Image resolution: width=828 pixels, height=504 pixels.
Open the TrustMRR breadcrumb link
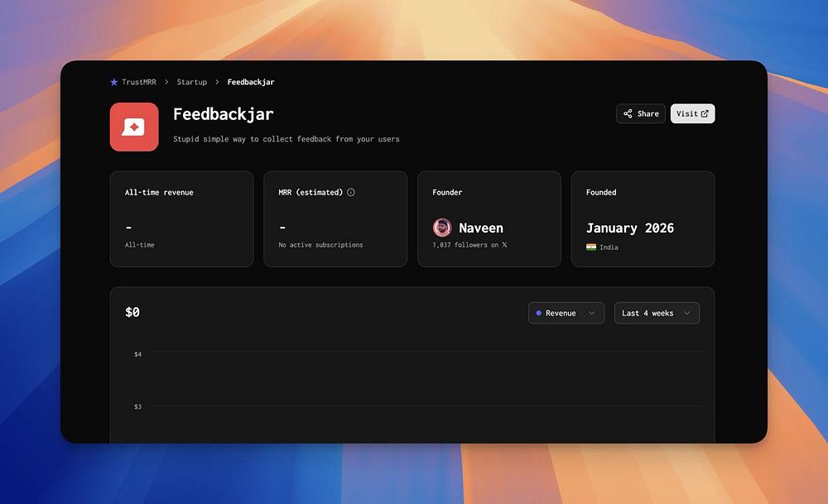tap(139, 82)
